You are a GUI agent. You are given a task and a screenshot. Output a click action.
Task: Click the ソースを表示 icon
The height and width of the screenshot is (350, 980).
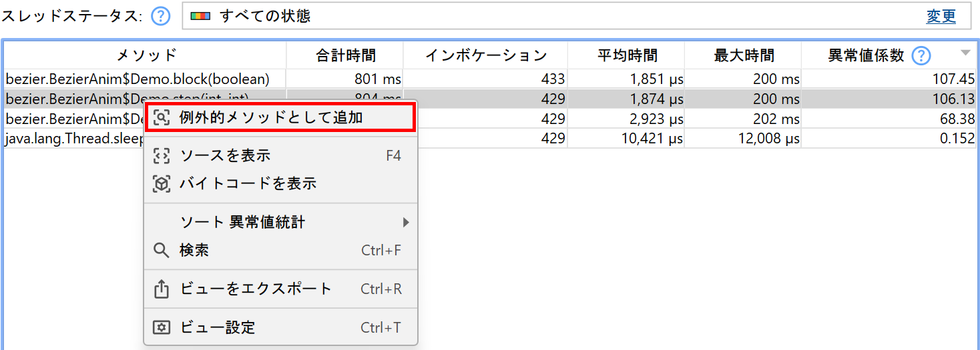tap(162, 156)
